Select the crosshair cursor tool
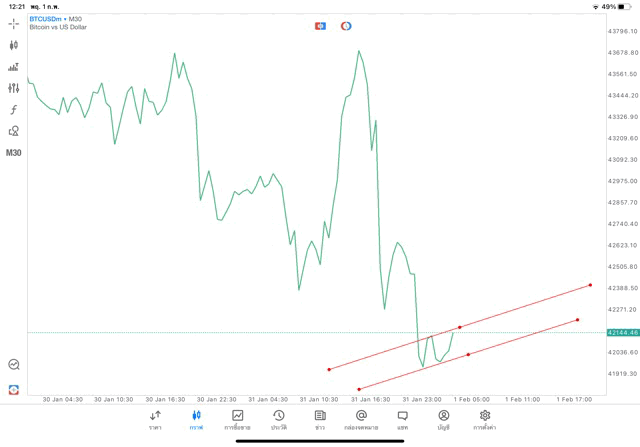Screen dimensions: 640x447 (14, 23)
